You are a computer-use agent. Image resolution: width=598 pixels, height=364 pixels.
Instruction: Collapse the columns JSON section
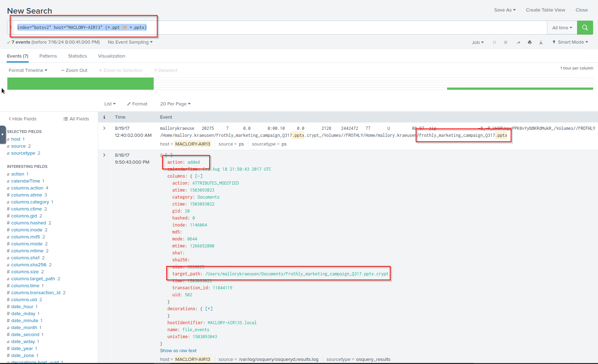coord(199,176)
